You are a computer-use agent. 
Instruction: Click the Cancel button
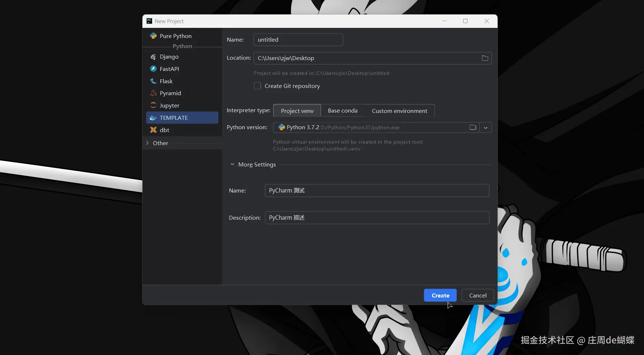(478, 295)
